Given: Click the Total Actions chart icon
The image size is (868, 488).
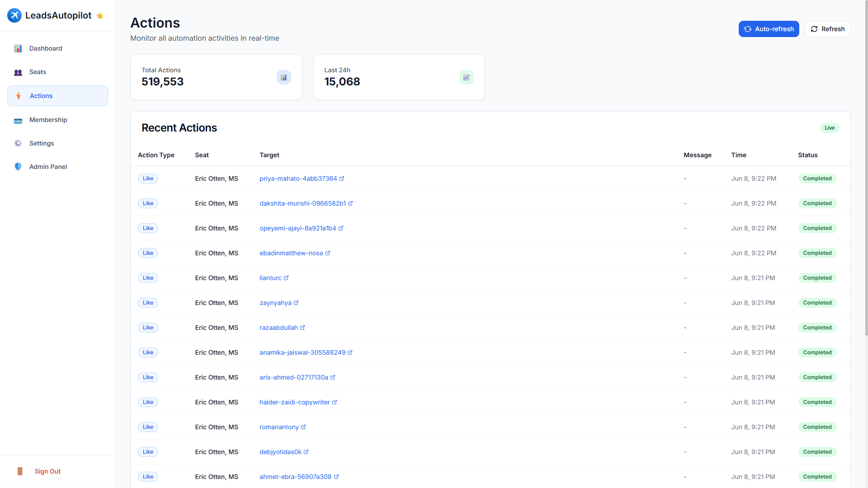Looking at the screenshot, I should [284, 77].
